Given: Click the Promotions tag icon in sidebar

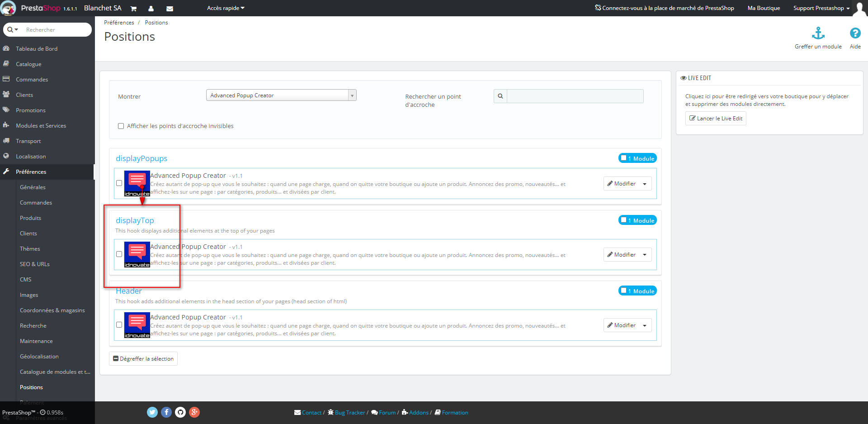Looking at the screenshot, I should coord(6,110).
